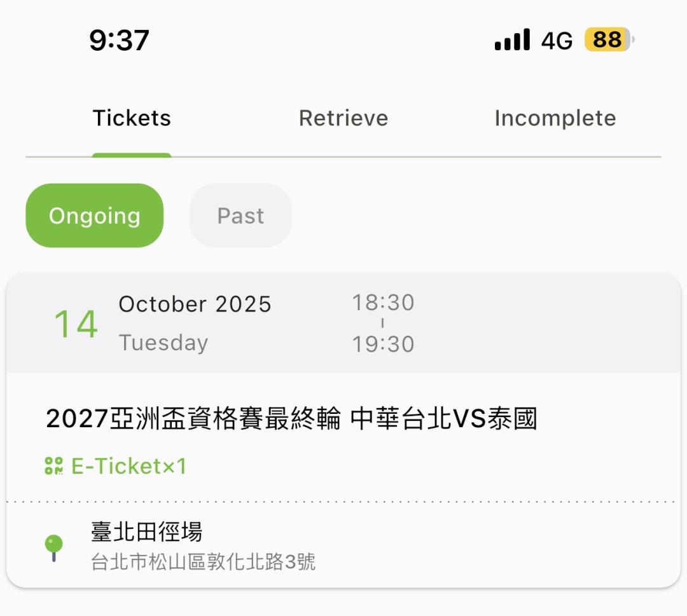Open the 2027亞洲盃資格賽 event title

tap(291, 419)
